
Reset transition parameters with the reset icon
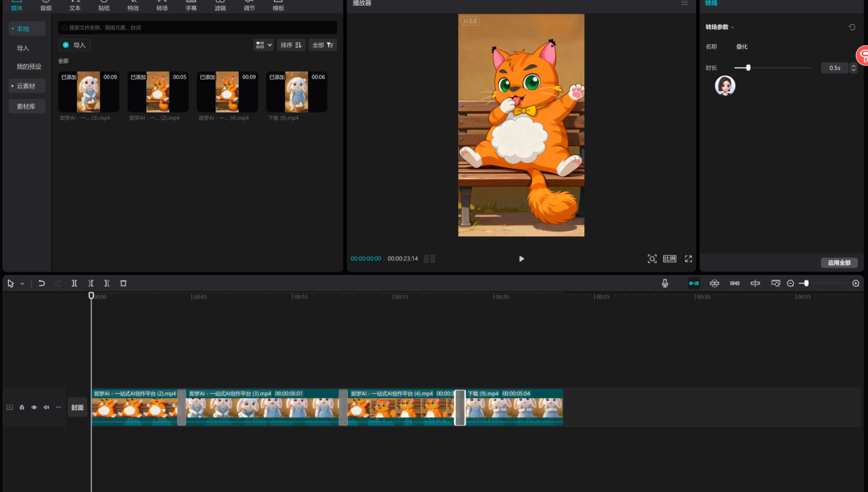[852, 27]
